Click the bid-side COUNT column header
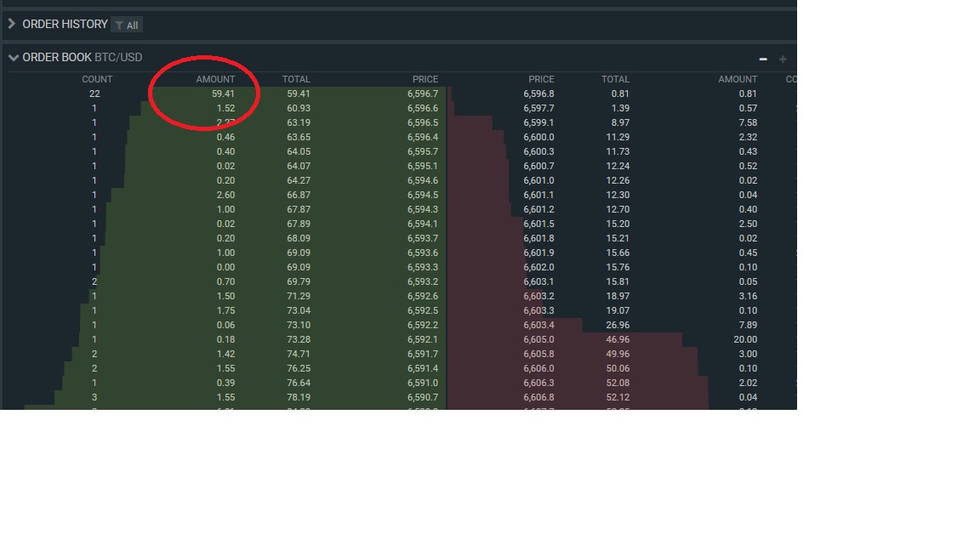The height and width of the screenshot is (551, 980). 97,79
